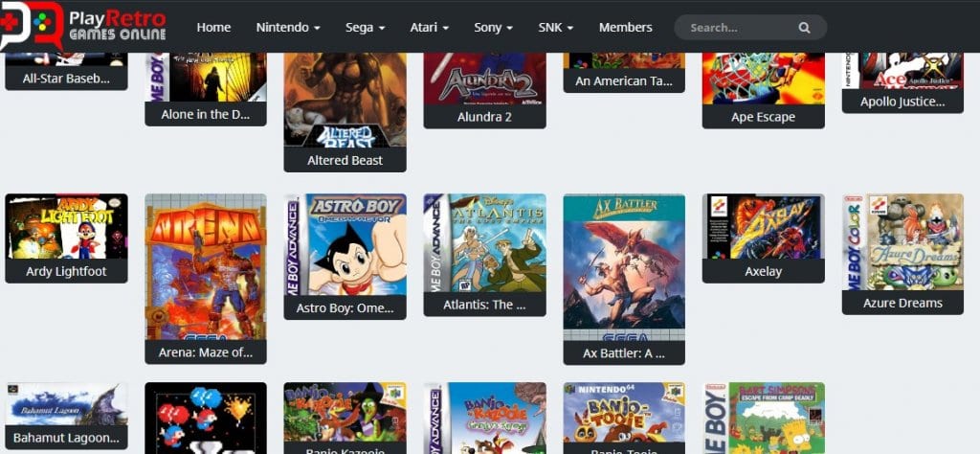The image size is (980, 454).
Task: Select the Bahamut Lagoon cover thumbnail
Action: 66,404
